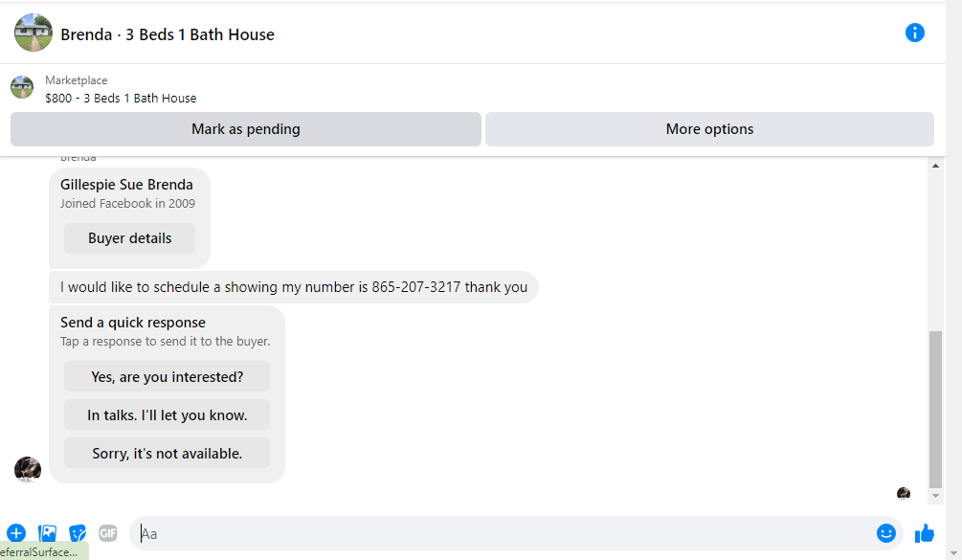The height and width of the screenshot is (560, 962).
Task: Open conversation information icon
Action: point(914,34)
